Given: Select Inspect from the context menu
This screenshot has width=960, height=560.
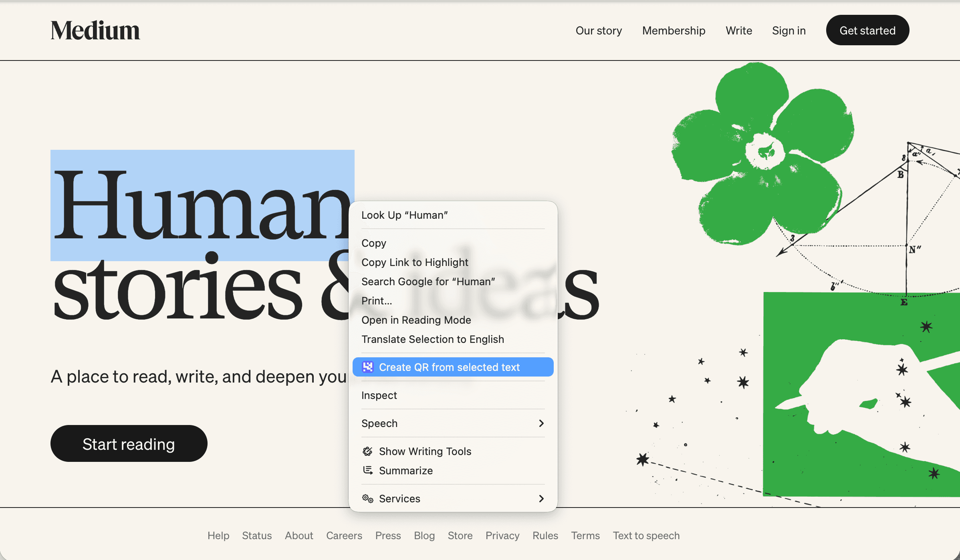Looking at the screenshot, I should click(453, 395).
